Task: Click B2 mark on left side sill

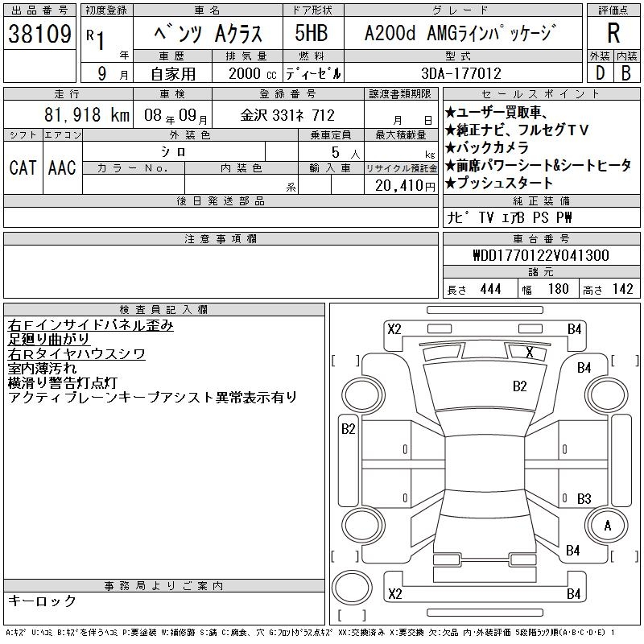Action: [349, 429]
